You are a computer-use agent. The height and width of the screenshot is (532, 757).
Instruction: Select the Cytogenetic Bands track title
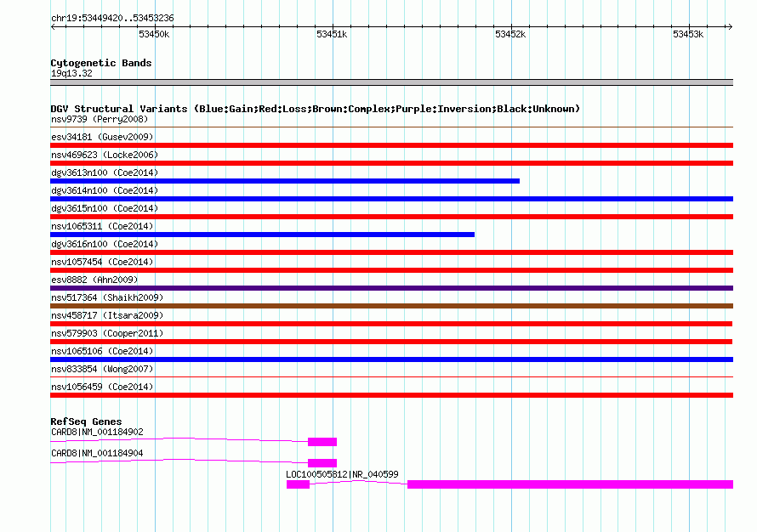101,63
